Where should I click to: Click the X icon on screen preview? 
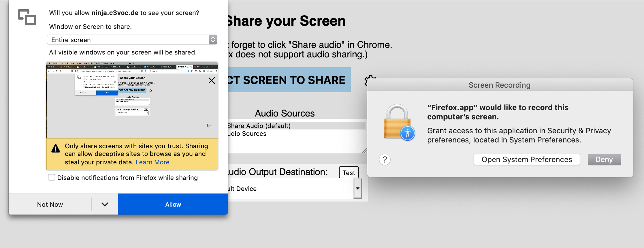212,80
